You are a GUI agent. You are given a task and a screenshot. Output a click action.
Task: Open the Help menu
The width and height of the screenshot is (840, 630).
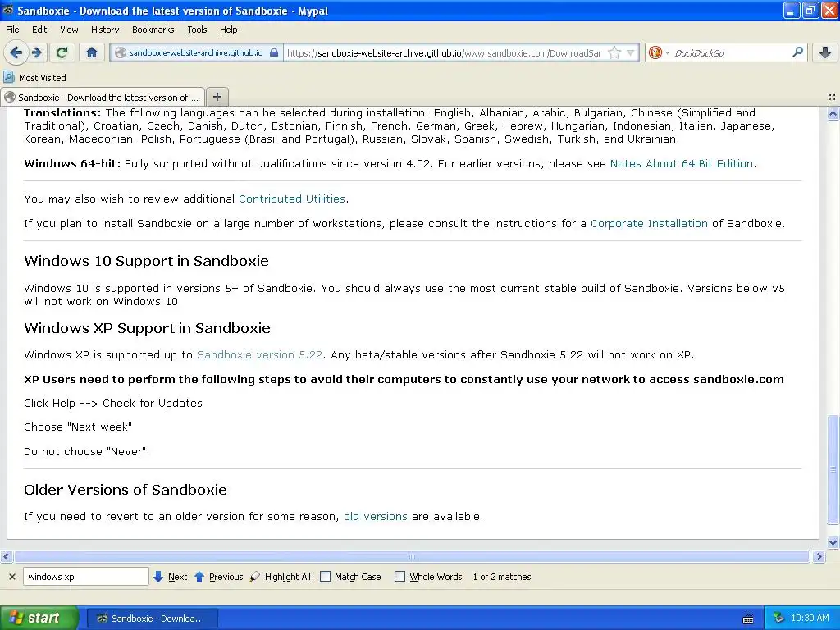(x=228, y=30)
